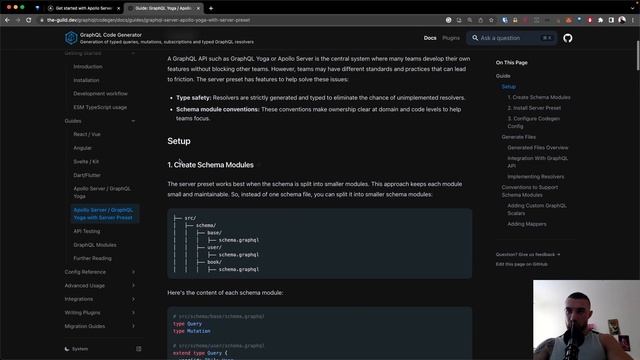Image resolution: width=640 pixels, height=360 pixels.
Task: Click the page's vertical scrollbar thumb
Action: coord(638,55)
